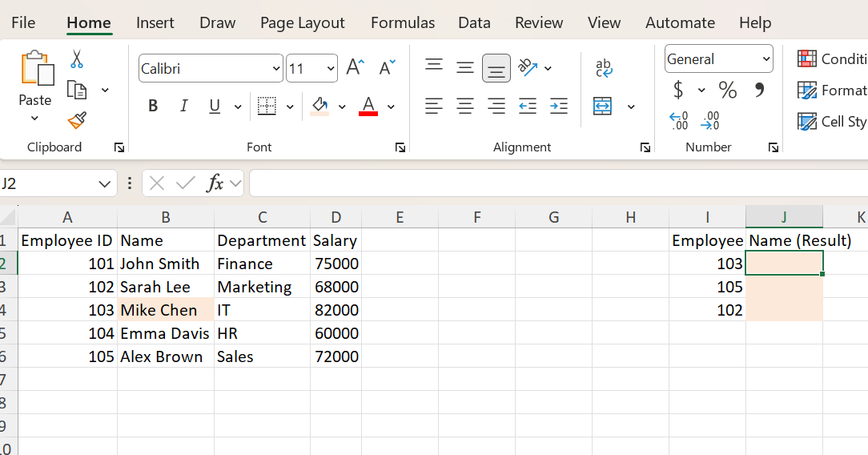Toggle Bottom Align

[496, 68]
